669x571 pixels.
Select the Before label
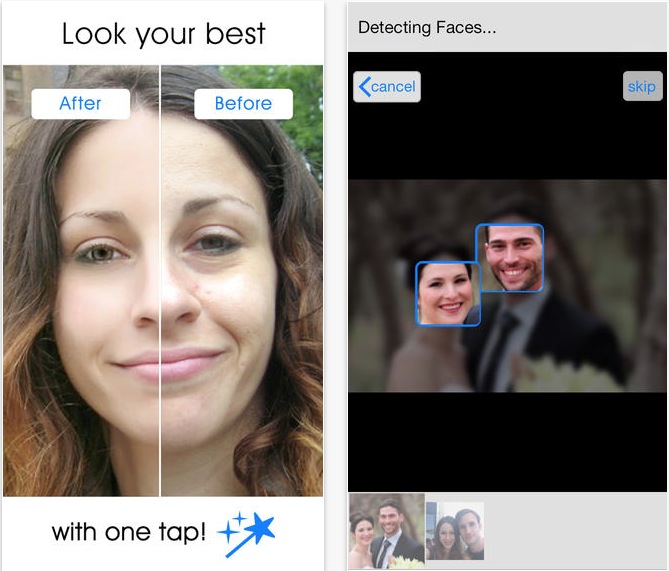point(243,104)
